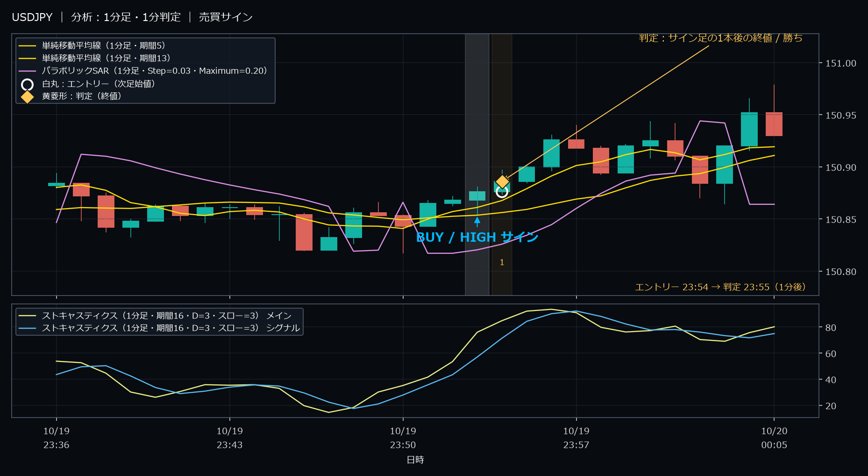868x476 pixels.
Task: Click the 単純移動平均線 期間13 legend entry
Action: (x=94, y=58)
